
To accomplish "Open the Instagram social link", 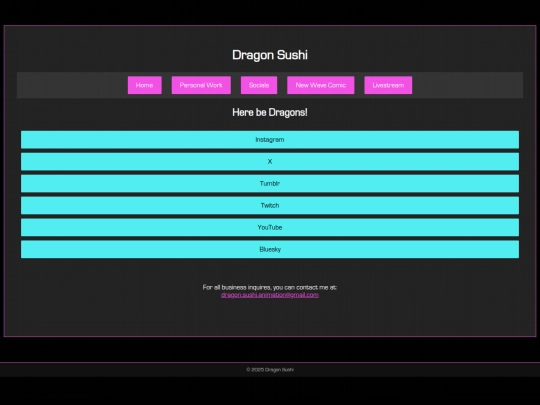I will pyautogui.click(x=270, y=139).
